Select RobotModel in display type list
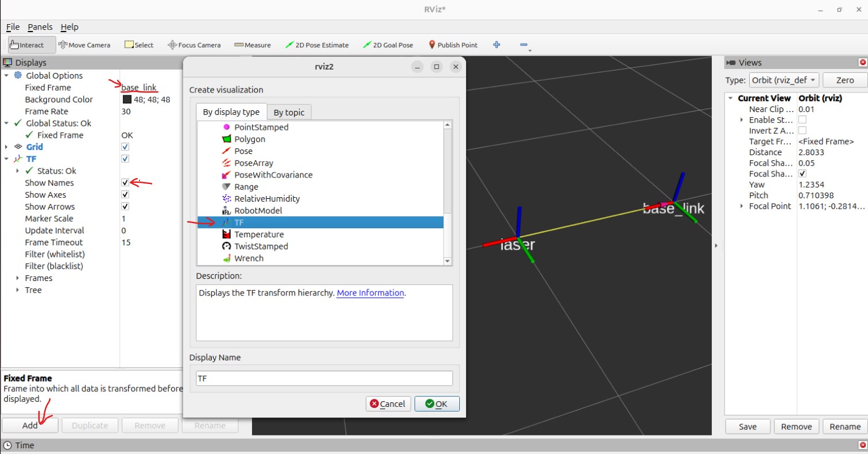This screenshot has height=454, width=868. pos(258,210)
